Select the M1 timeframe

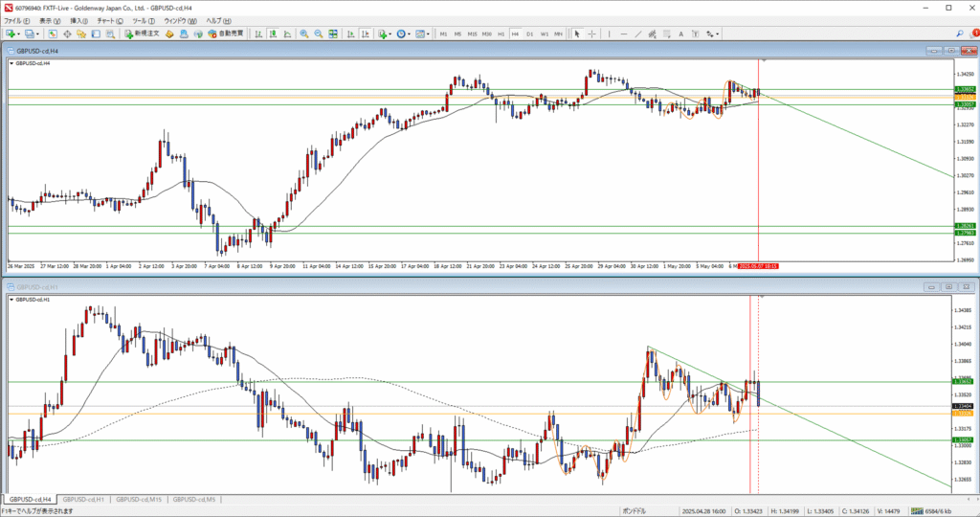pyautogui.click(x=443, y=34)
